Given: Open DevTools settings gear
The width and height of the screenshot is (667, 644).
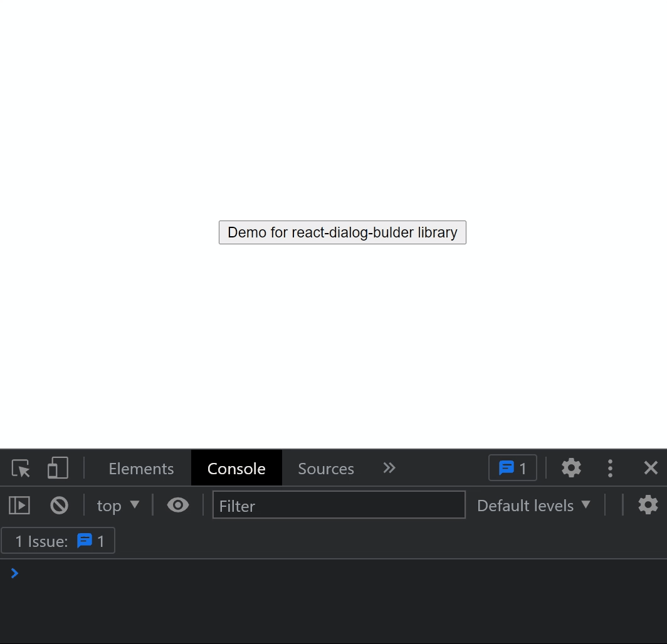Looking at the screenshot, I should 571,468.
